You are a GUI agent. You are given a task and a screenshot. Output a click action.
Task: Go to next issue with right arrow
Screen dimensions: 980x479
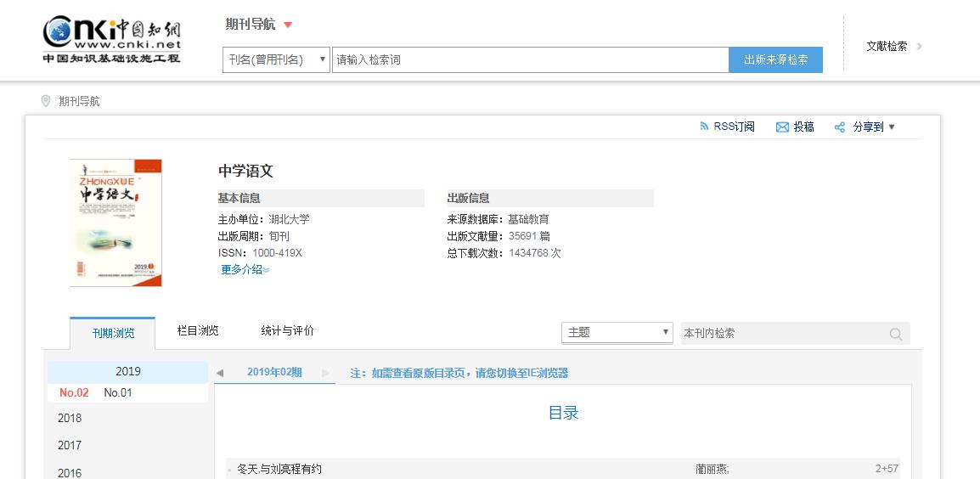point(325,373)
